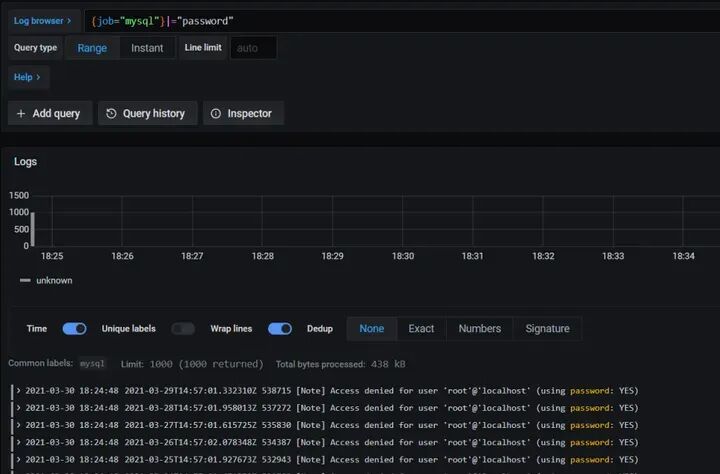The height and width of the screenshot is (474, 720).
Task: Disable the Time toggle
Action: pyautogui.click(x=74, y=329)
